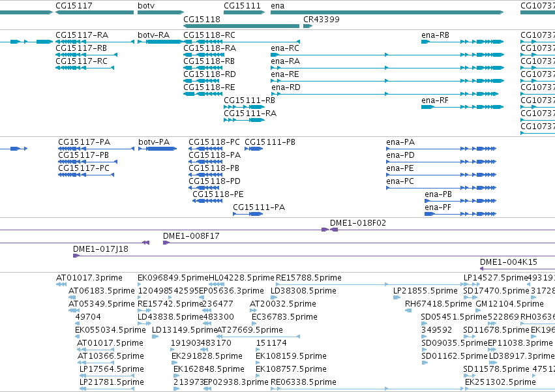Open protein label CG15118-PE
This screenshot has width=555, height=392.
(x=218, y=195)
